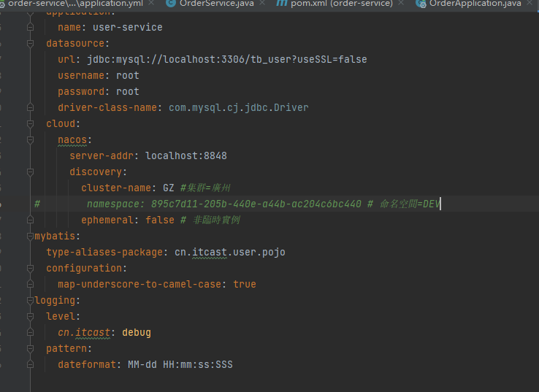
Task: Close the OrderService.java tab
Action: [262, 3]
